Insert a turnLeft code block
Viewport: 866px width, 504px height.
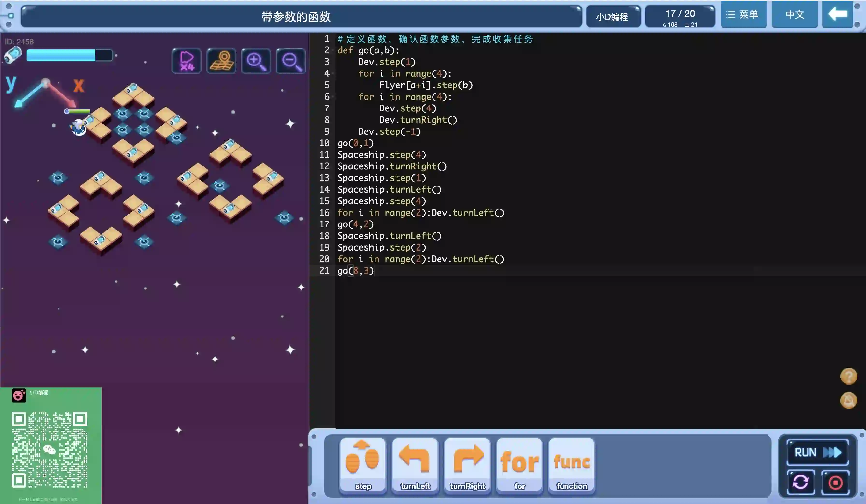[415, 464]
